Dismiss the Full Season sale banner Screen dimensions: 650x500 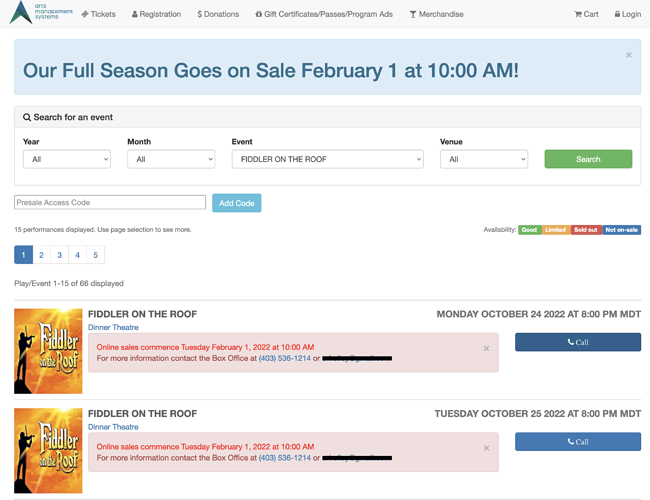(628, 55)
